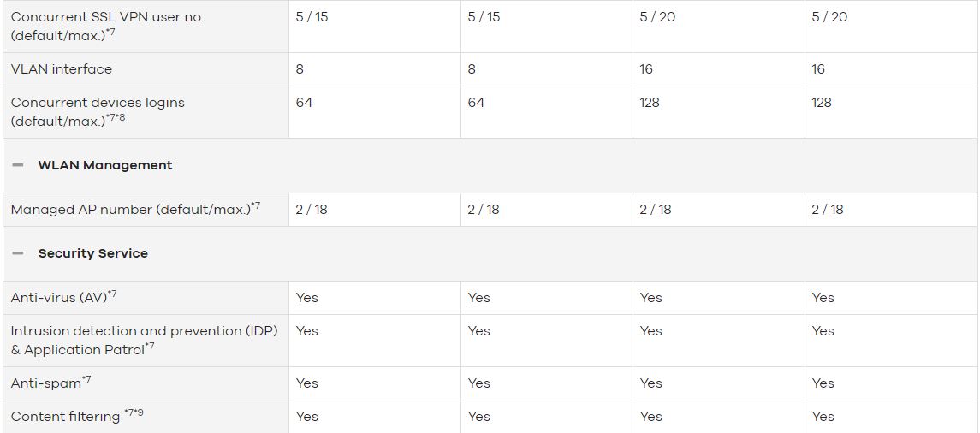980x433 pixels.
Task: Collapse the WLAN Management section minus icon
Action: 18,165
